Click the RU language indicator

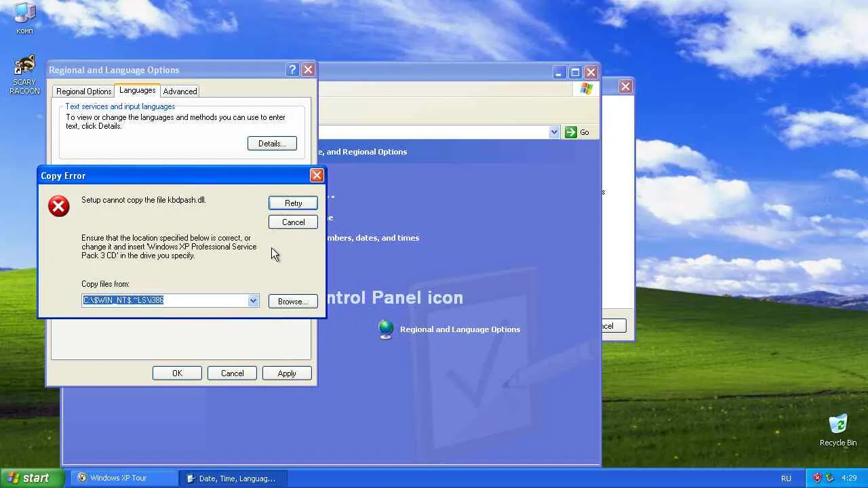[786, 478]
